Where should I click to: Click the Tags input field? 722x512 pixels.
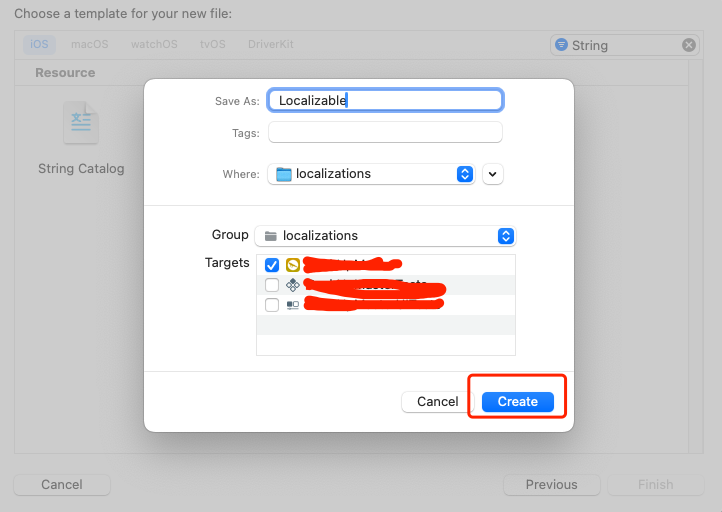pyautogui.click(x=385, y=133)
